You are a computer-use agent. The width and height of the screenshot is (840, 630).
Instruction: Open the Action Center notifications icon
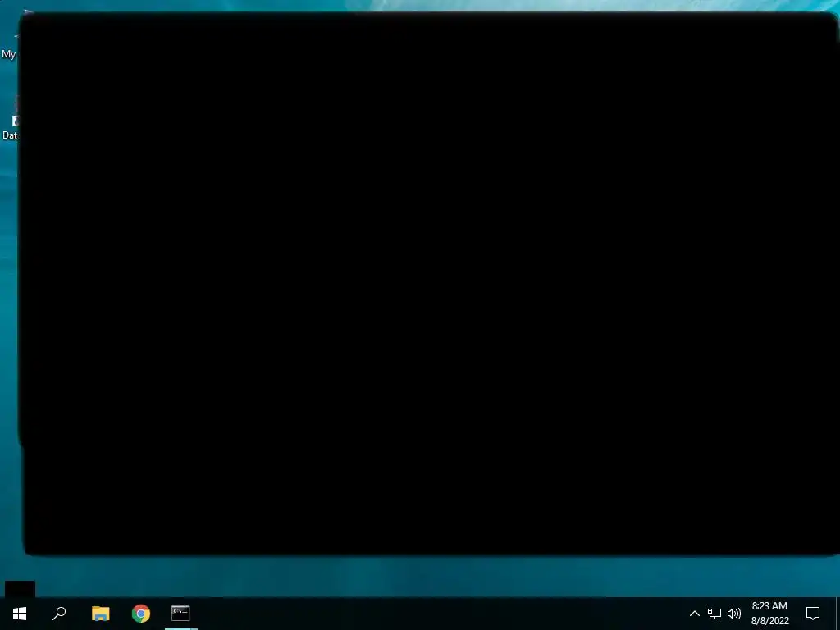tap(813, 614)
